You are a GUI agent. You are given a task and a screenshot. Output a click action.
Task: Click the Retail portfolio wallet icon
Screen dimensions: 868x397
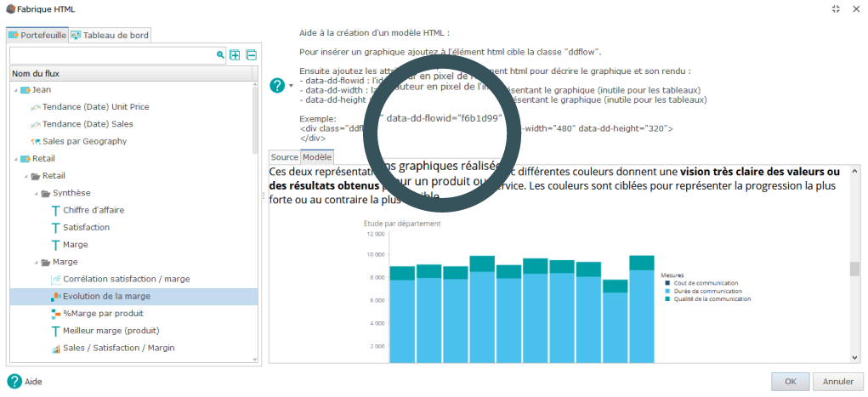point(26,158)
